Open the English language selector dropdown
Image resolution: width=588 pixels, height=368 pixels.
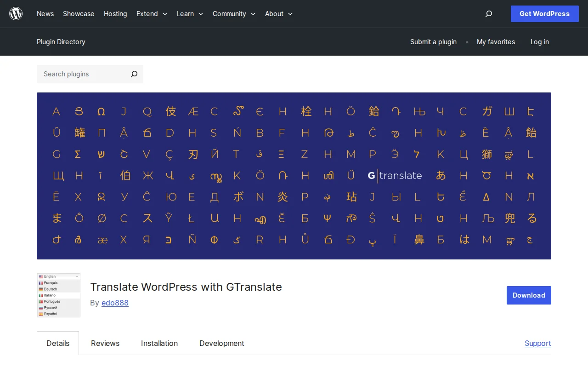tap(58, 276)
